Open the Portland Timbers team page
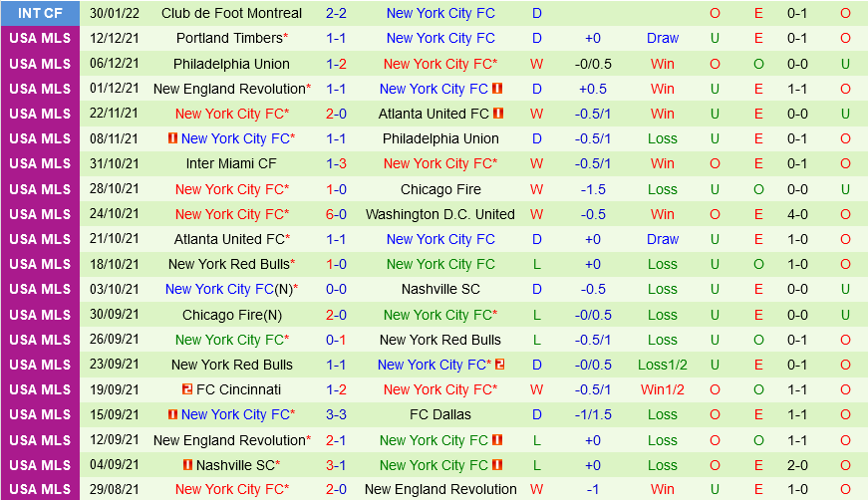The width and height of the screenshot is (868, 500). coord(229,38)
